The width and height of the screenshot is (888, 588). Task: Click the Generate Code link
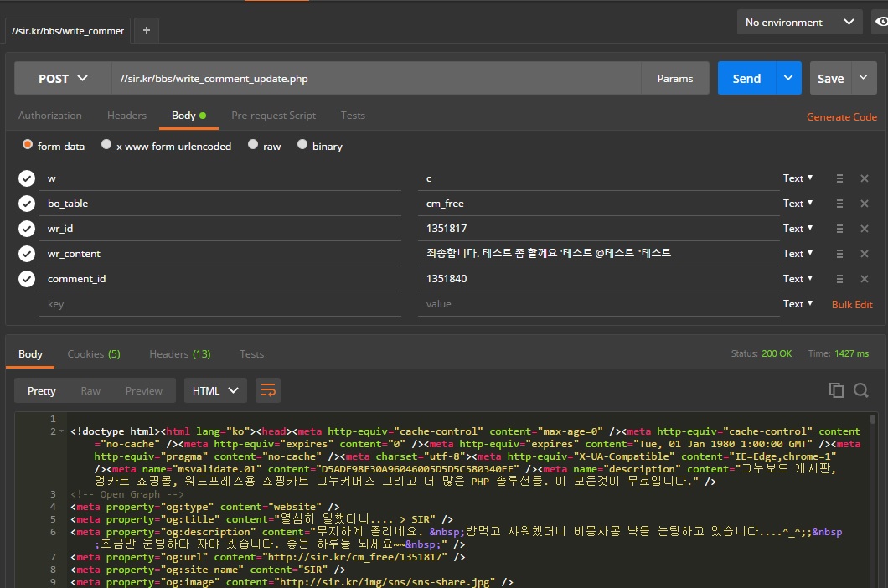[841, 117]
